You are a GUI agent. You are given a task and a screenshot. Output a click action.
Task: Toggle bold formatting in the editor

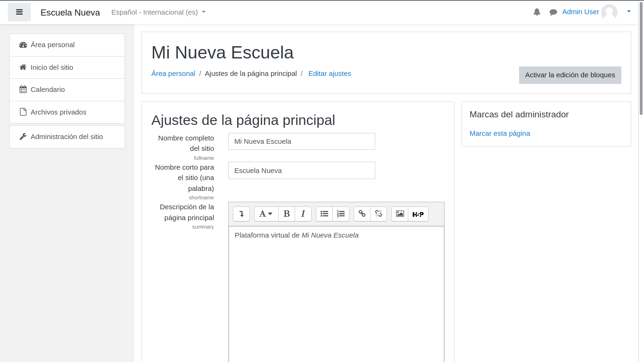(x=287, y=214)
